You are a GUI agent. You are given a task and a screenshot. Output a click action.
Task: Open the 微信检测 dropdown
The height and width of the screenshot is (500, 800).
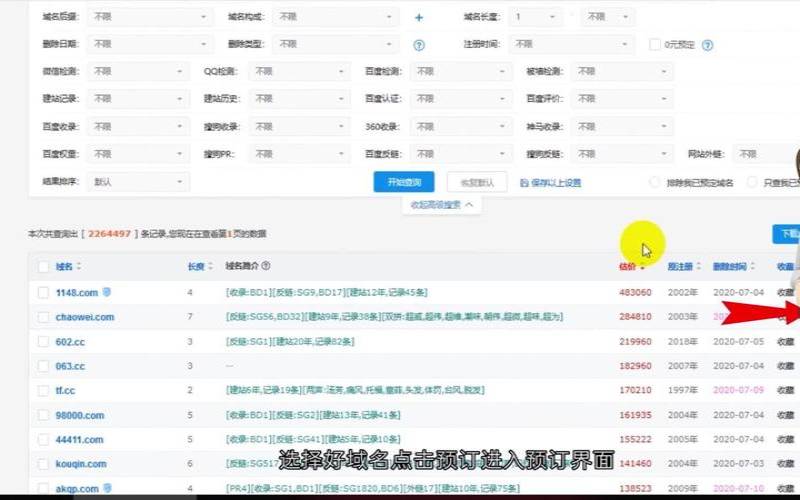[138, 71]
